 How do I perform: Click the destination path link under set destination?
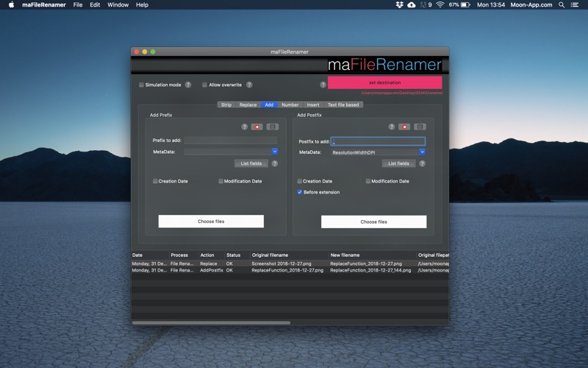click(401, 93)
